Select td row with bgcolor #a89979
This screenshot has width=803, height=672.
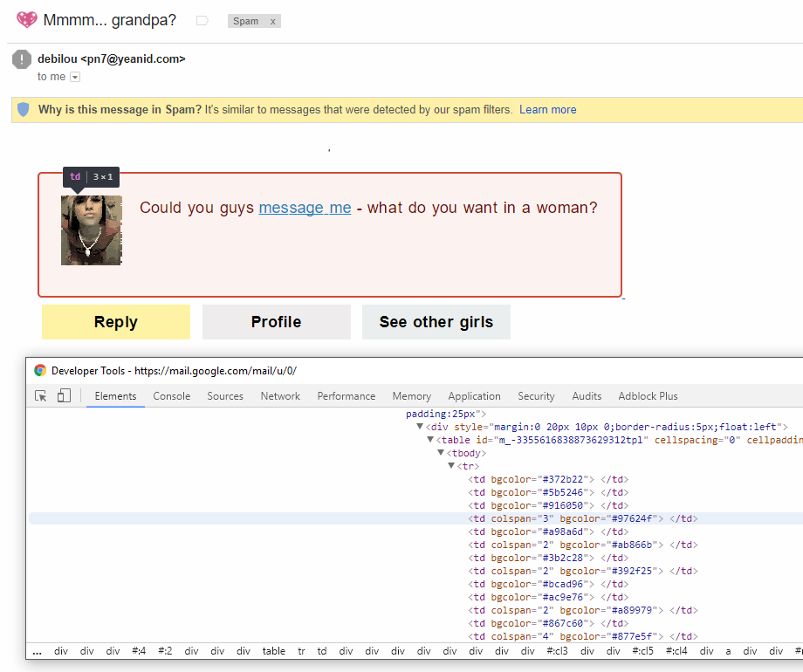[x=582, y=610]
